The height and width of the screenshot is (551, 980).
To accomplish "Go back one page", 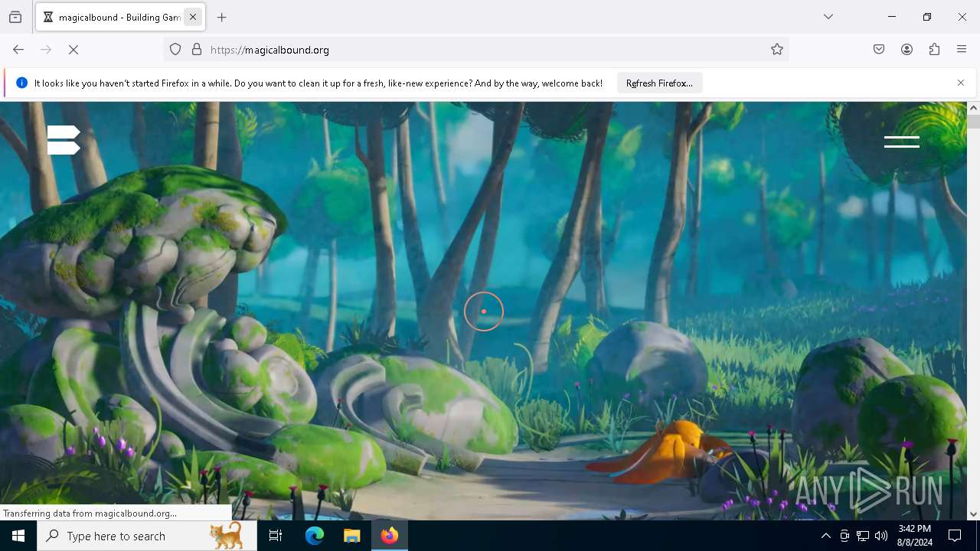I will pos(18,50).
